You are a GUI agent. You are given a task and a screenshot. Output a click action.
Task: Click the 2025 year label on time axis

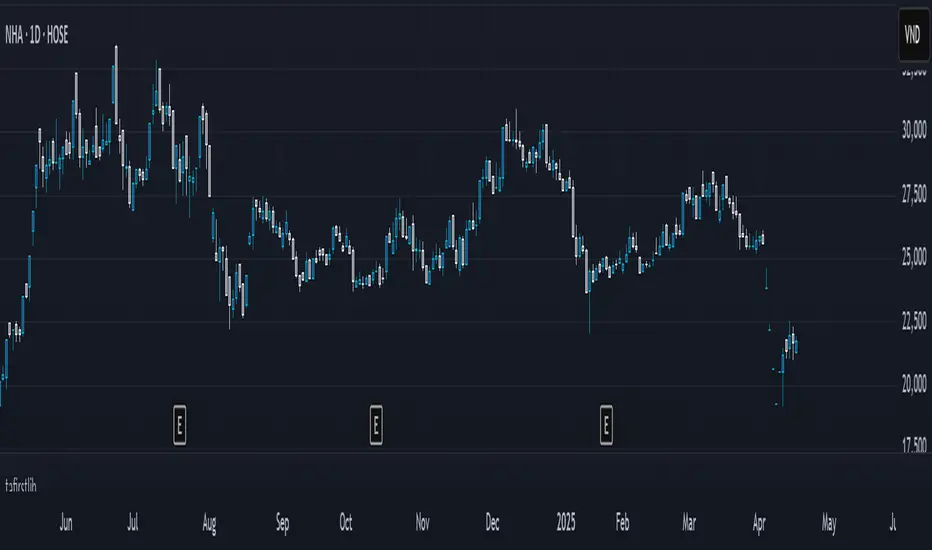(566, 523)
